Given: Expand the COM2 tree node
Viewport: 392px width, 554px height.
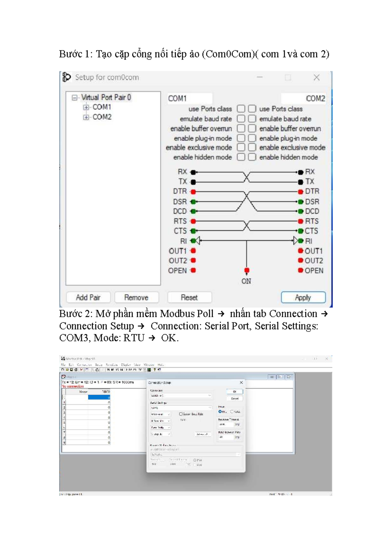Looking at the screenshot, I should pyautogui.click(x=86, y=117).
